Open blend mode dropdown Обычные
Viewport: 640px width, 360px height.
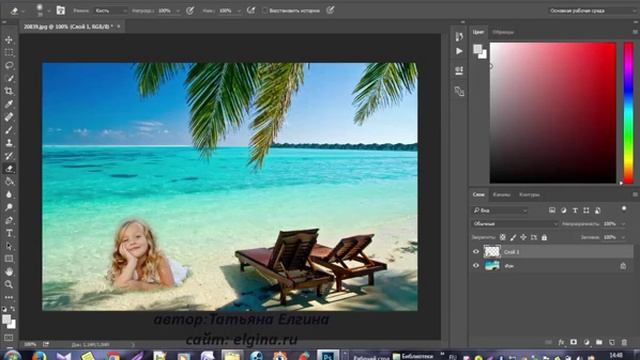click(x=515, y=224)
